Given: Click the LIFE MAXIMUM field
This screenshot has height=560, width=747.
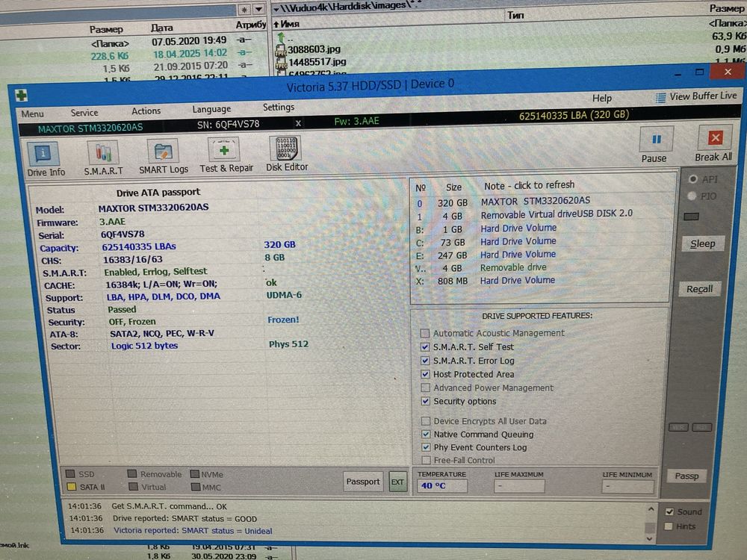Looking at the screenshot, I should [x=520, y=486].
